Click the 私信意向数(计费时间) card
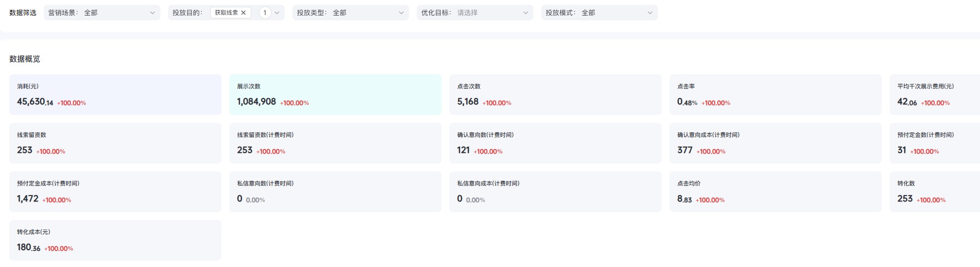The width and height of the screenshot is (980, 267). 335,192
